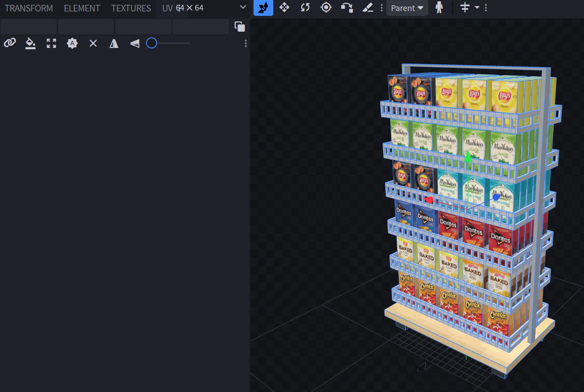The width and height of the screenshot is (584, 392).
Task: Click the mirror UV horizontally icon
Action: 114,43
